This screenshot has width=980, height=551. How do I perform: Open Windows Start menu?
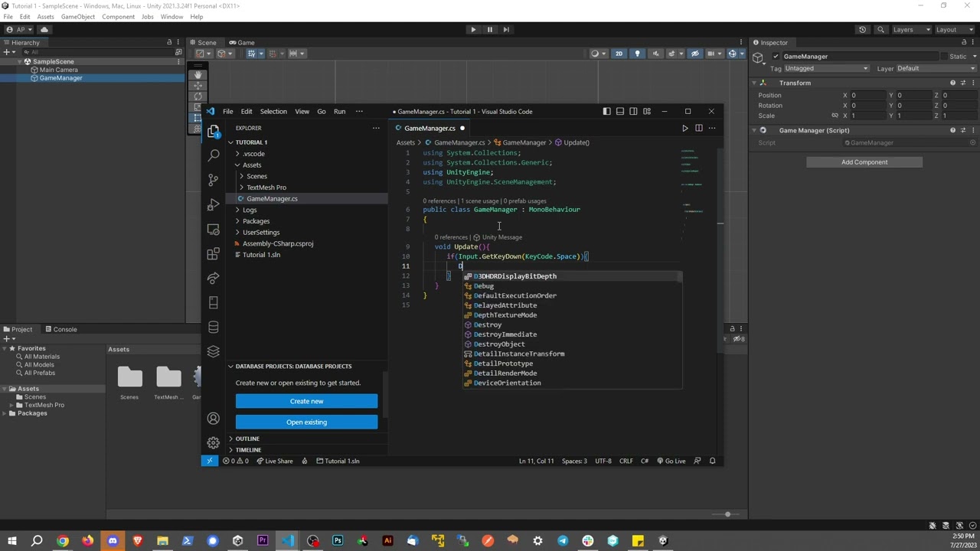[x=12, y=541]
